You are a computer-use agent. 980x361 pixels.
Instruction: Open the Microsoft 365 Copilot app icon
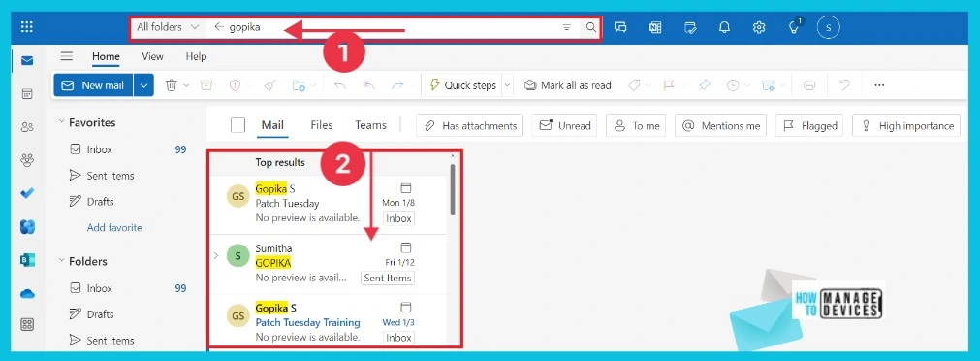pos(27,226)
